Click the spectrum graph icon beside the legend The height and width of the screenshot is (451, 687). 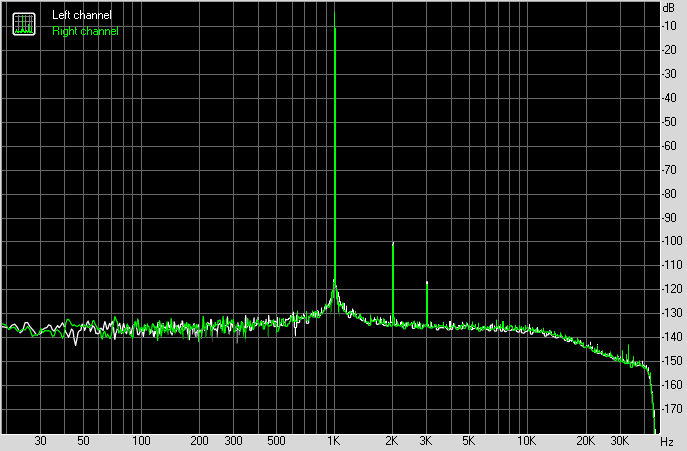coord(24,24)
